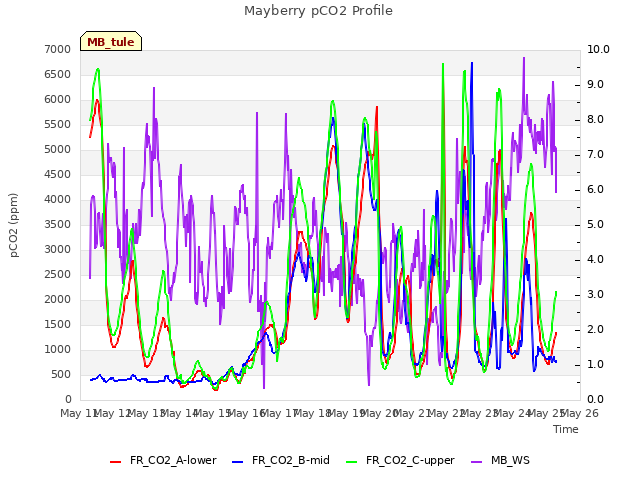Click the 4.0 tick on right axis
Viewport: 640px width, 480px height.
coord(595,260)
